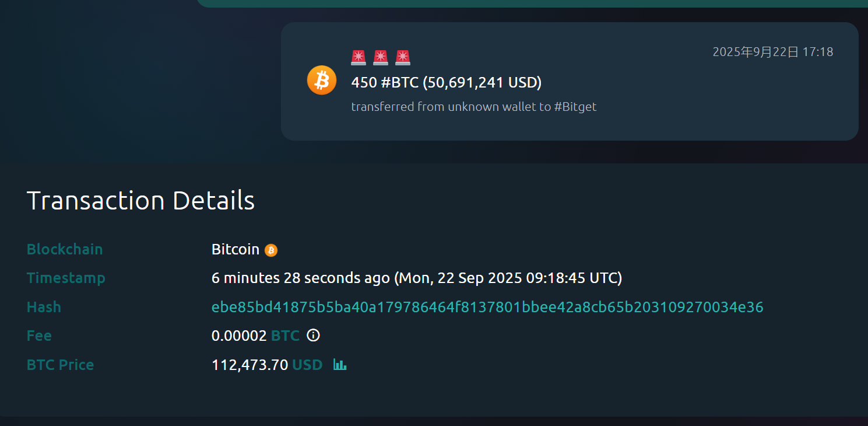Select the #BTC hashtag in alert
The image size is (868, 426).
point(400,83)
